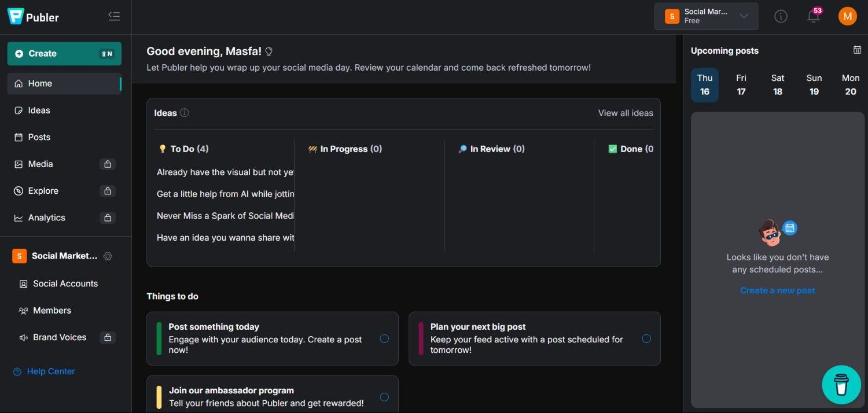
Task: Click the Create button
Action: click(64, 53)
